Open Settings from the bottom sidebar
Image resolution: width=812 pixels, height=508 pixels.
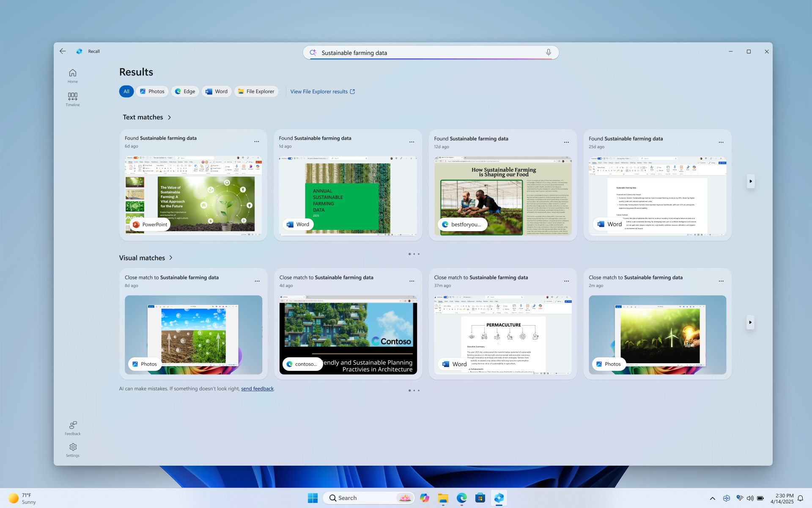(x=72, y=450)
